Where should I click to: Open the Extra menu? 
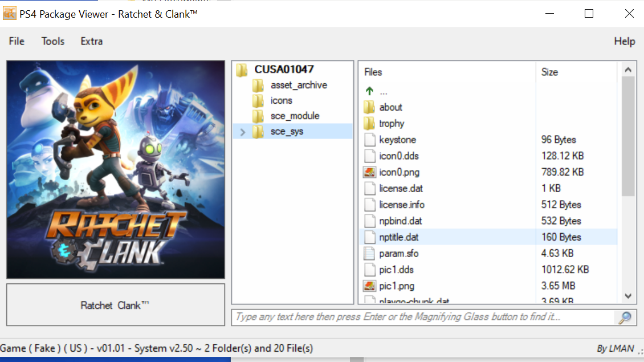(92, 42)
